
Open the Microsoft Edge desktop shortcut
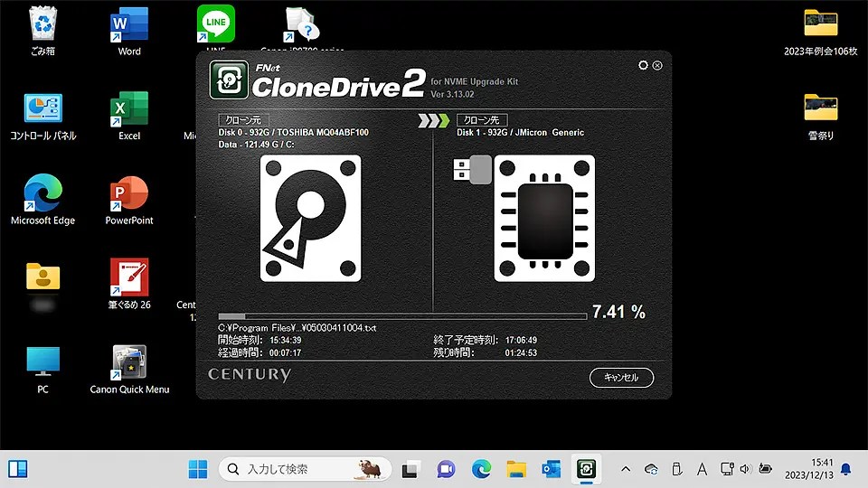coord(42,200)
